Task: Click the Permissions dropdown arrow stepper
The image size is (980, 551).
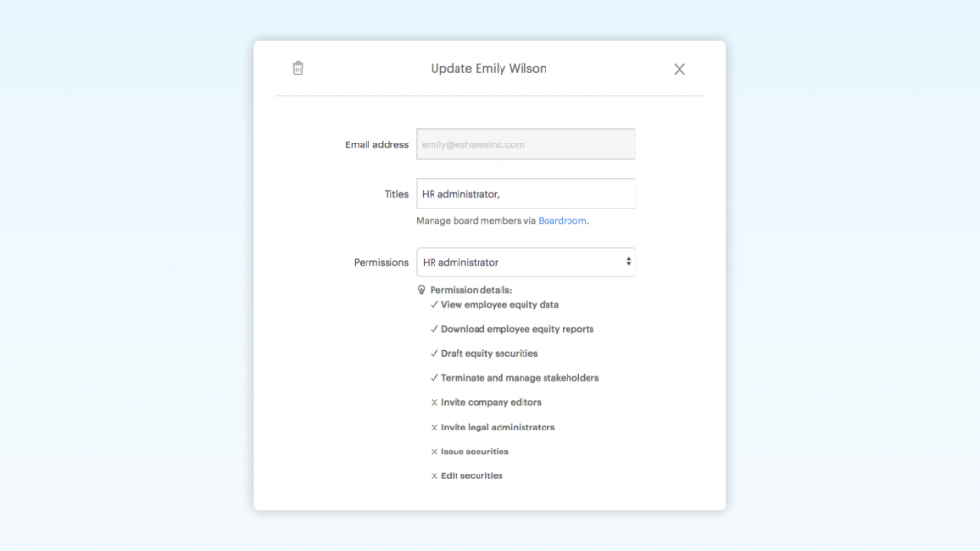Action: 628,262
